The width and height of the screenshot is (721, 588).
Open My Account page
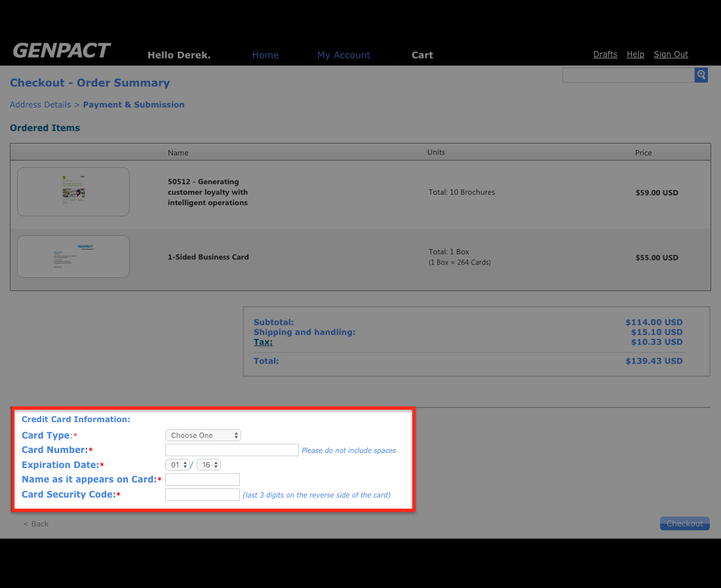pos(343,55)
